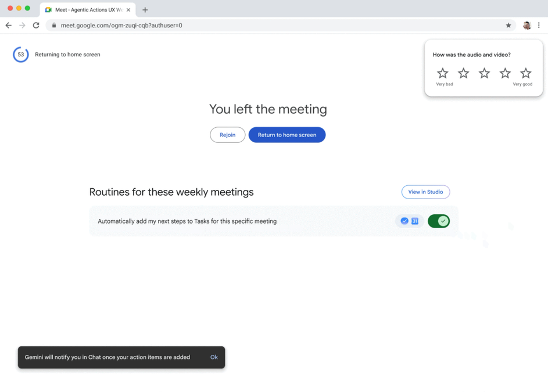Screen dimensions: 548x392
Task: Click Return to home screen button
Action: (x=287, y=135)
